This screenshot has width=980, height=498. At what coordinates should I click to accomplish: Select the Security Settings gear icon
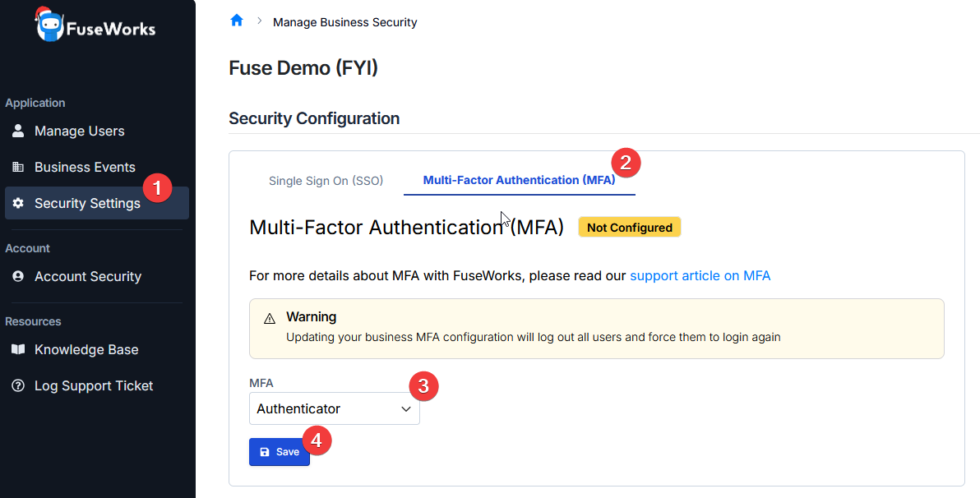pos(17,203)
